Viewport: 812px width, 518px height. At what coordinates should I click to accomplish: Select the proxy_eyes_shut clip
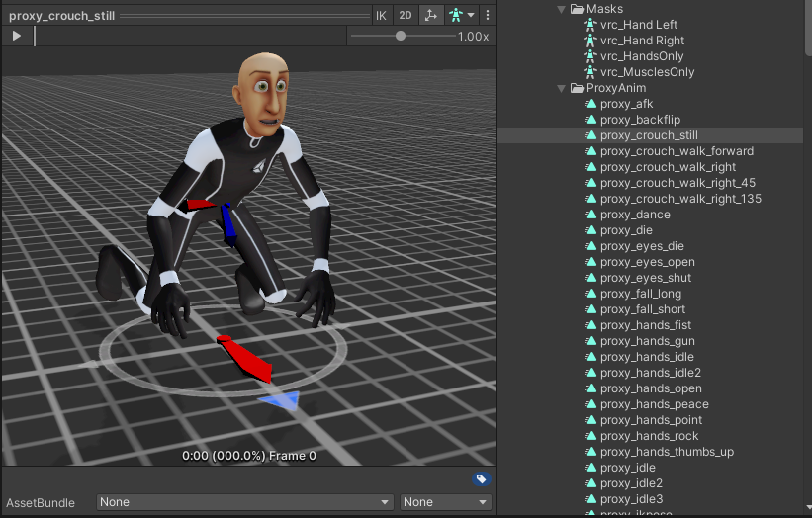coord(646,278)
